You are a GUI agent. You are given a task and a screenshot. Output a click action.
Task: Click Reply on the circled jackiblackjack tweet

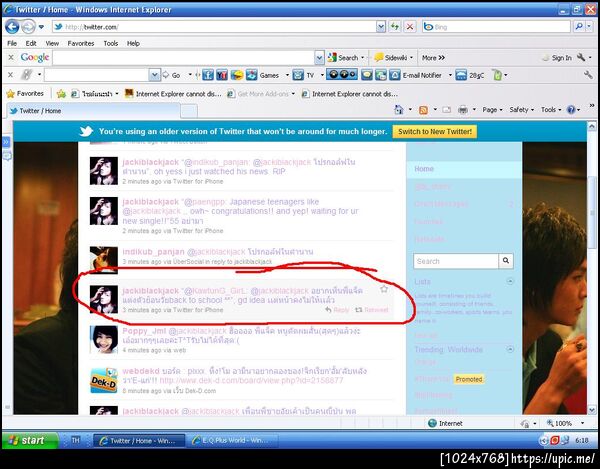tap(337, 310)
